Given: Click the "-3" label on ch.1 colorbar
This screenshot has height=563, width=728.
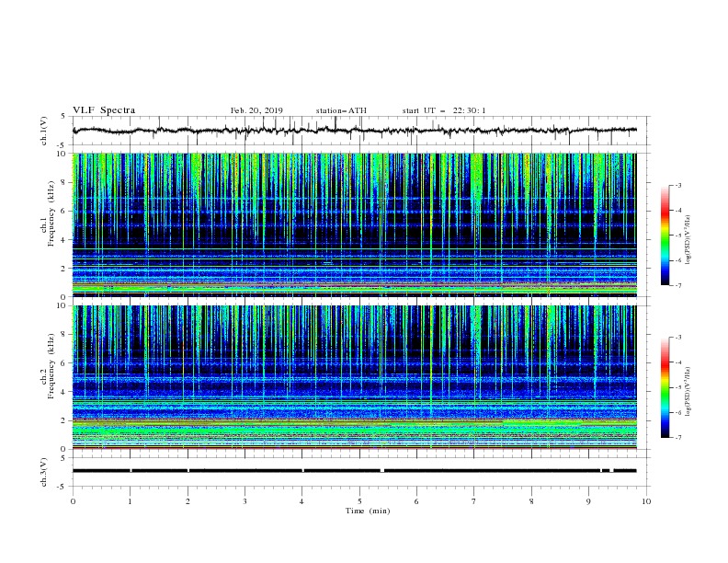Looking at the screenshot, I should click(x=678, y=185).
